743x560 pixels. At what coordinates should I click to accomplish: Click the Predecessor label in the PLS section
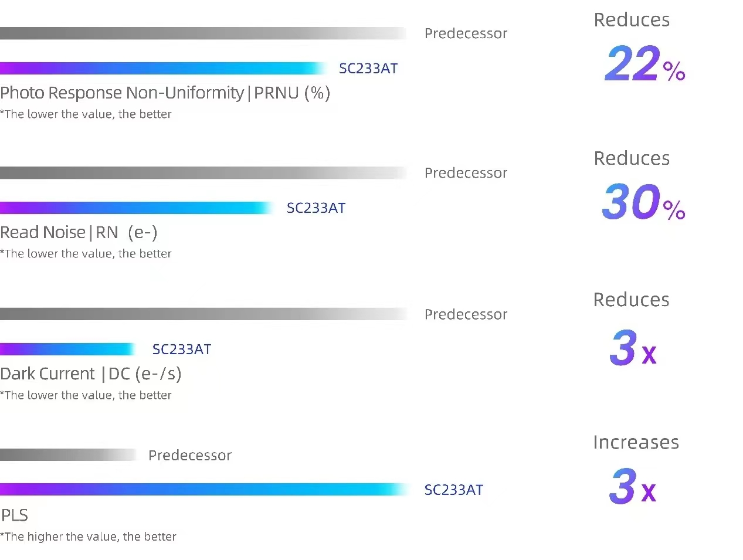[189, 456]
